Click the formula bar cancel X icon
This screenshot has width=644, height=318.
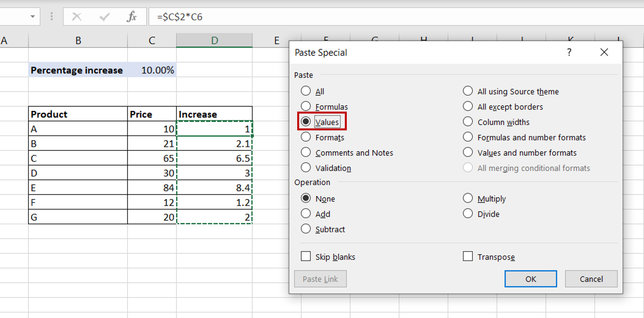click(76, 17)
